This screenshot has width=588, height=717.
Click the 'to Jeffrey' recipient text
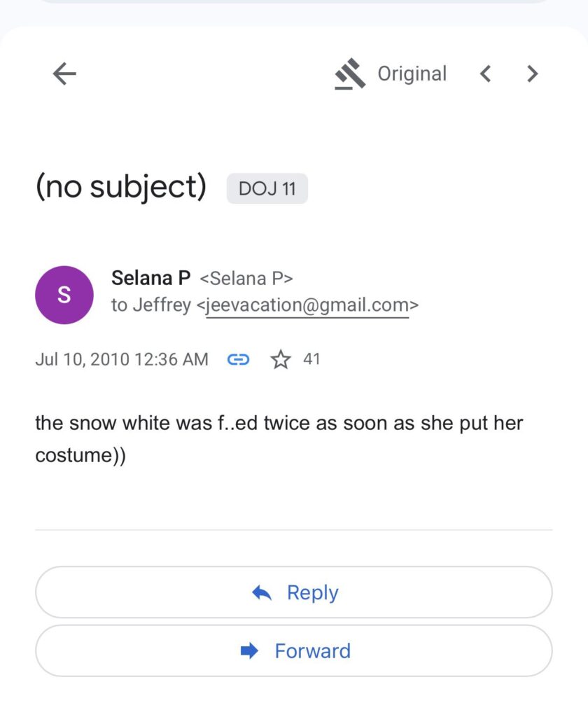point(149,305)
